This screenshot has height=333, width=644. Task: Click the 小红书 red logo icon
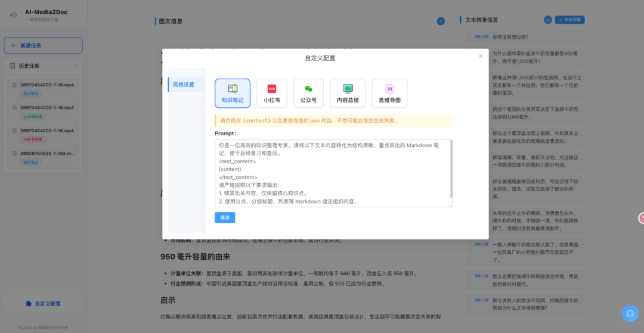[272, 89]
